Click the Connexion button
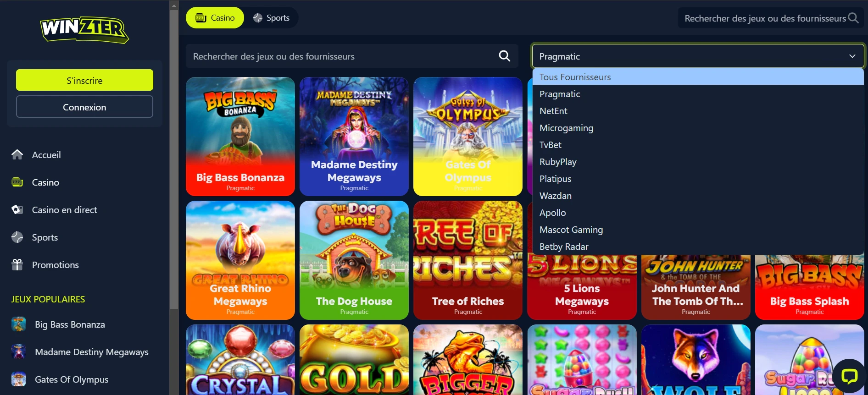Screen dimensions: 868x395 tap(84, 107)
